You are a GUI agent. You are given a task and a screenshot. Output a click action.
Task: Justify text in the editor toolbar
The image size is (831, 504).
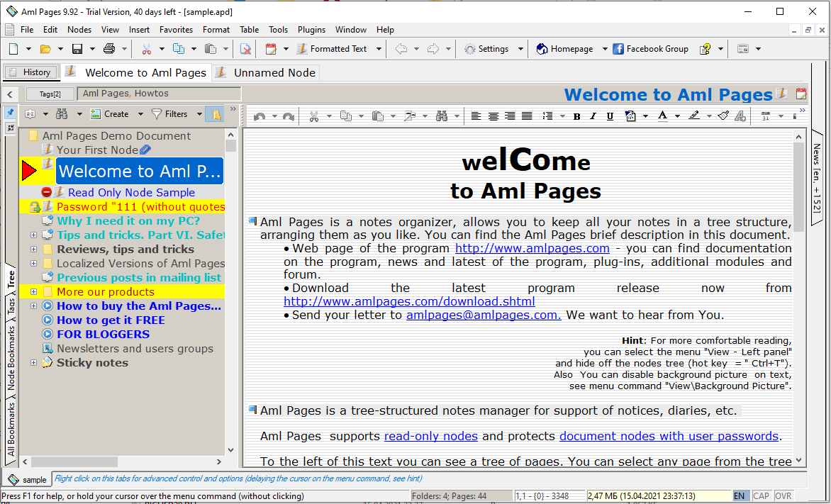click(x=527, y=116)
